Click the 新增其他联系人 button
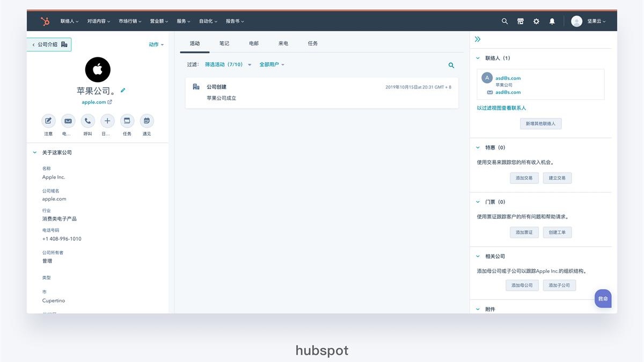The width and height of the screenshot is (644, 362). click(x=540, y=124)
